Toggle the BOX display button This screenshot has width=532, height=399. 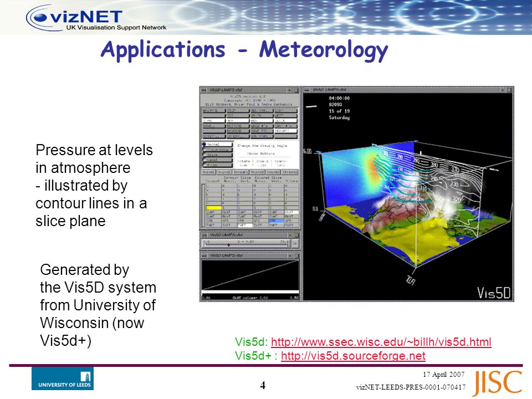coord(262,121)
